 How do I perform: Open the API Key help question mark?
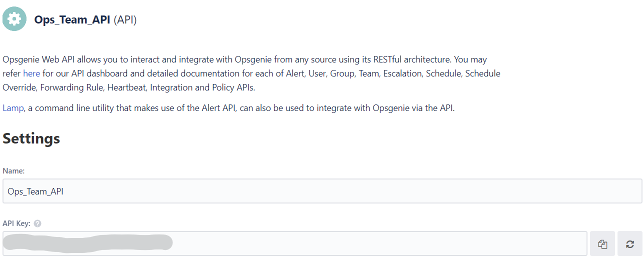(x=37, y=223)
